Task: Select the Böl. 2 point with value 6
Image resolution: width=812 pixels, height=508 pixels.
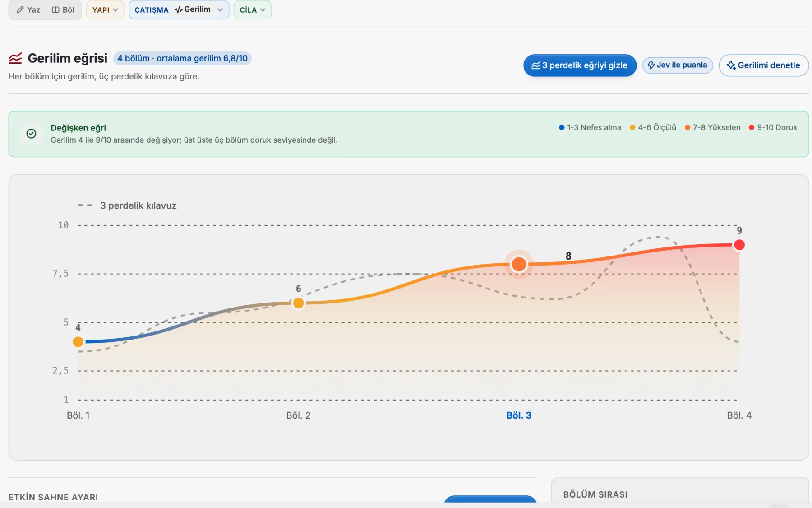Action: click(298, 303)
